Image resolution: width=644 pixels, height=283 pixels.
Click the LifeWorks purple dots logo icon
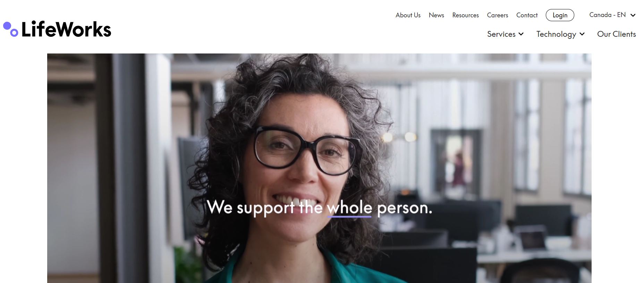11,29
